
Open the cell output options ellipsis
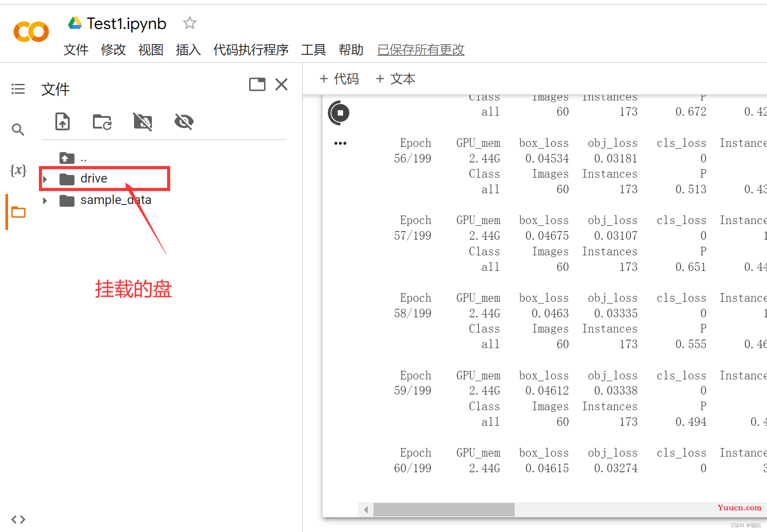[x=340, y=143]
